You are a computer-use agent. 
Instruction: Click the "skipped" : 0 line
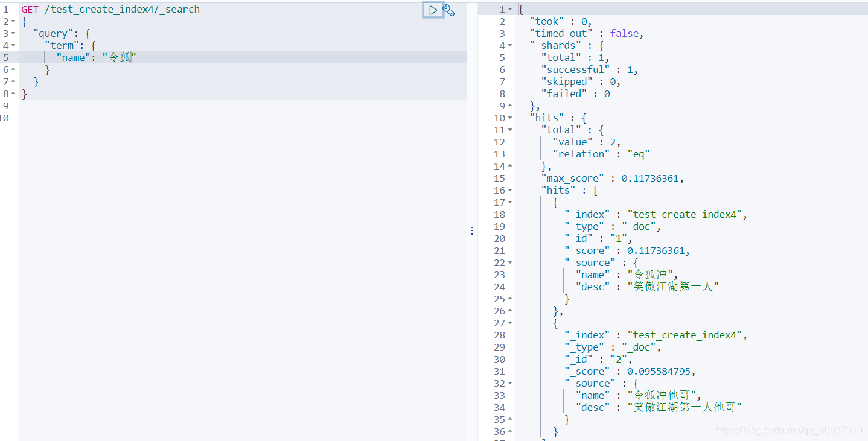point(581,82)
